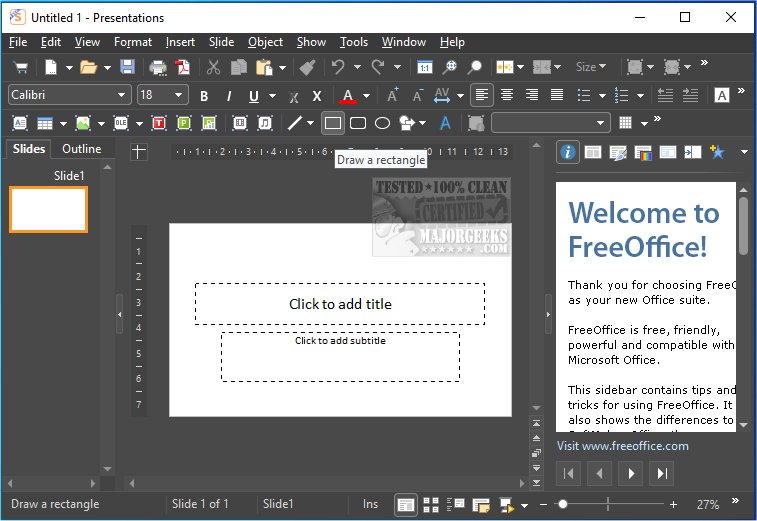Toggle align left

(481, 95)
